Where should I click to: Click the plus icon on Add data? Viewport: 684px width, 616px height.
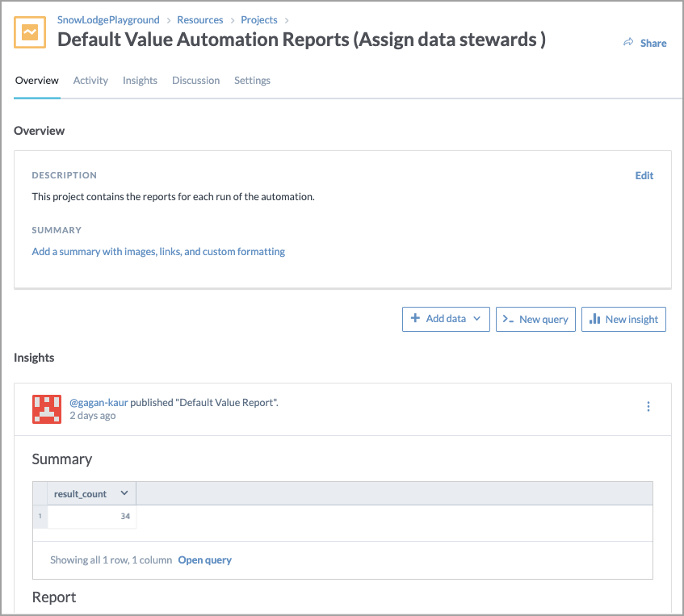415,318
